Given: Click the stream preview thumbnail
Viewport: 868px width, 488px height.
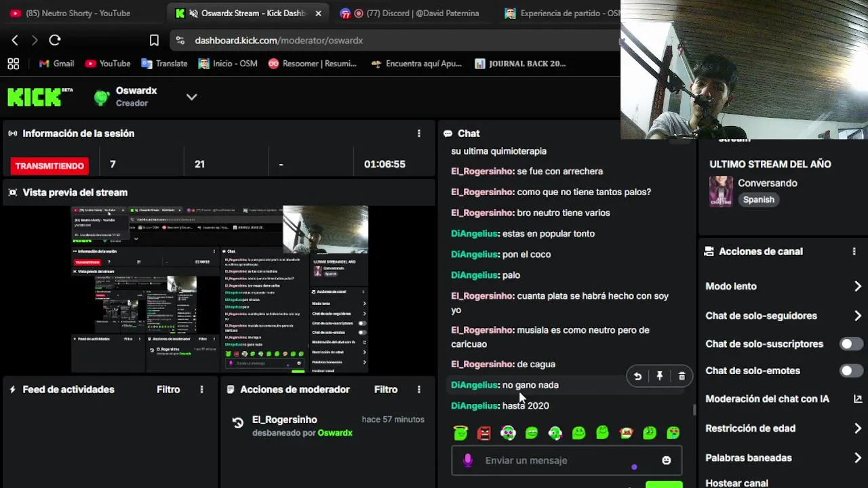Looking at the screenshot, I should tap(220, 289).
